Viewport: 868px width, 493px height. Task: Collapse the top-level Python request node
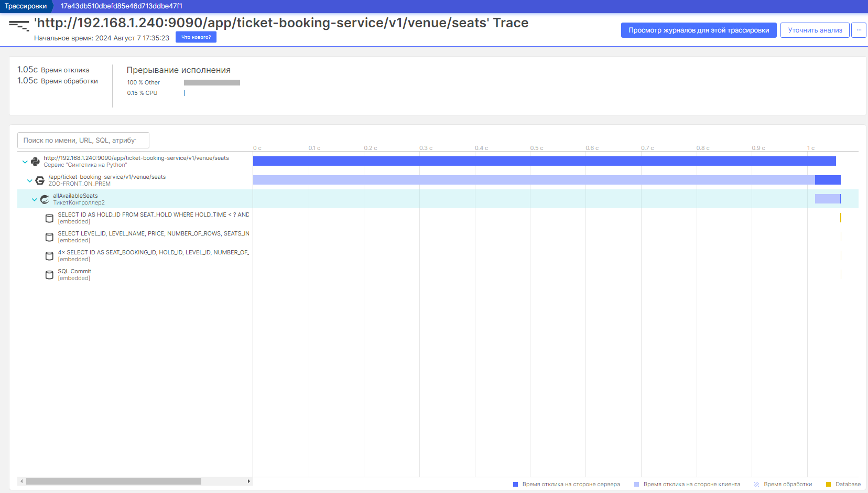25,162
